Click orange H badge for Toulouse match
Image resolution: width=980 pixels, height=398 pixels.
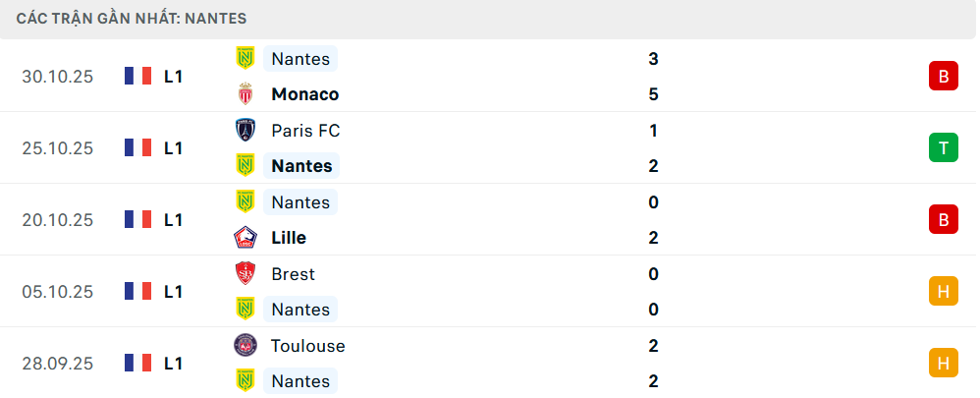point(943,363)
